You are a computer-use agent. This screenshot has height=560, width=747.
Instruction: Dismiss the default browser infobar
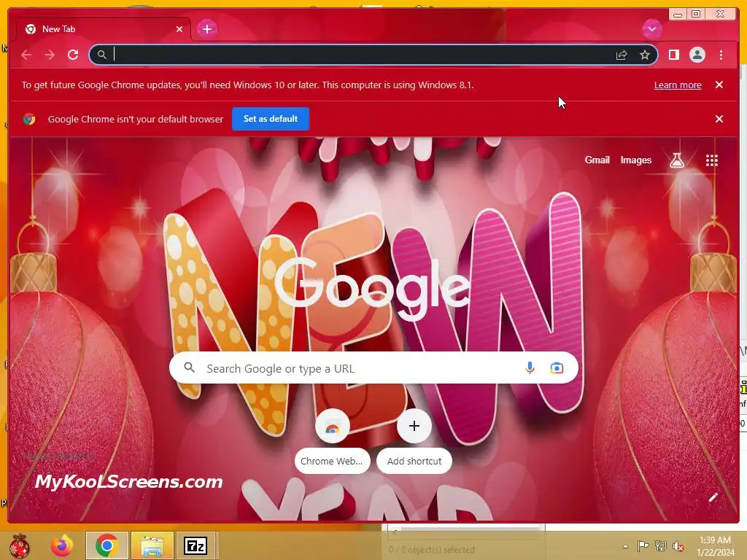(719, 119)
